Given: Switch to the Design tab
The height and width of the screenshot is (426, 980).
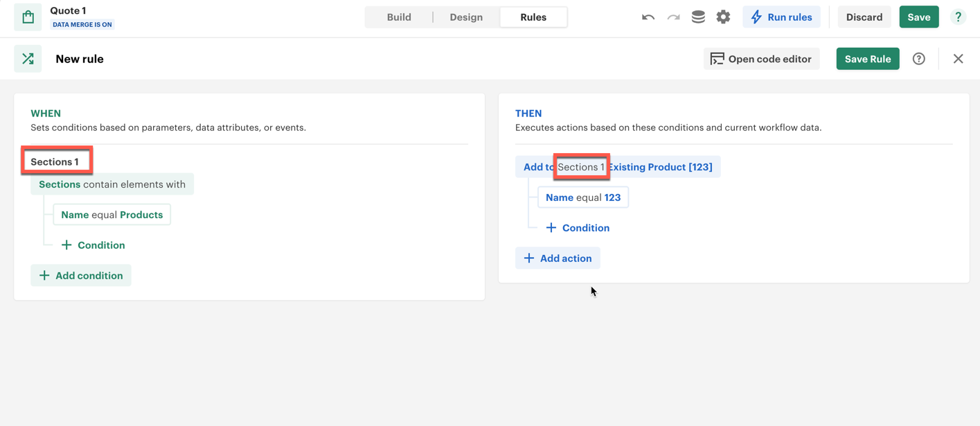Looking at the screenshot, I should (x=466, y=17).
